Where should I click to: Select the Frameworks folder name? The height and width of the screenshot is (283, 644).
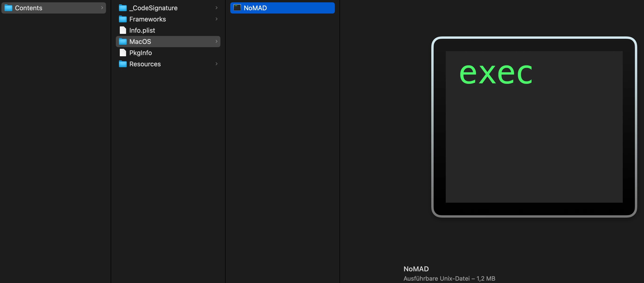click(x=148, y=19)
